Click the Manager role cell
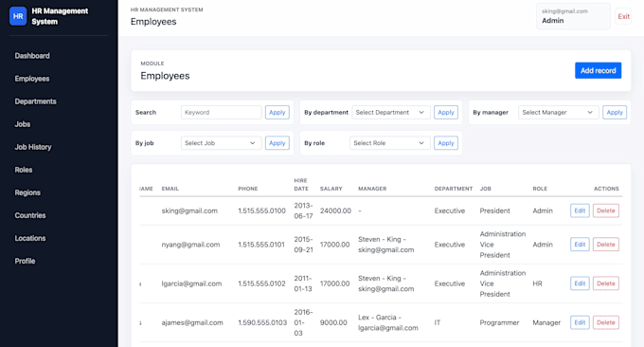The height and width of the screenshot is (347, 644). [546, 322]
